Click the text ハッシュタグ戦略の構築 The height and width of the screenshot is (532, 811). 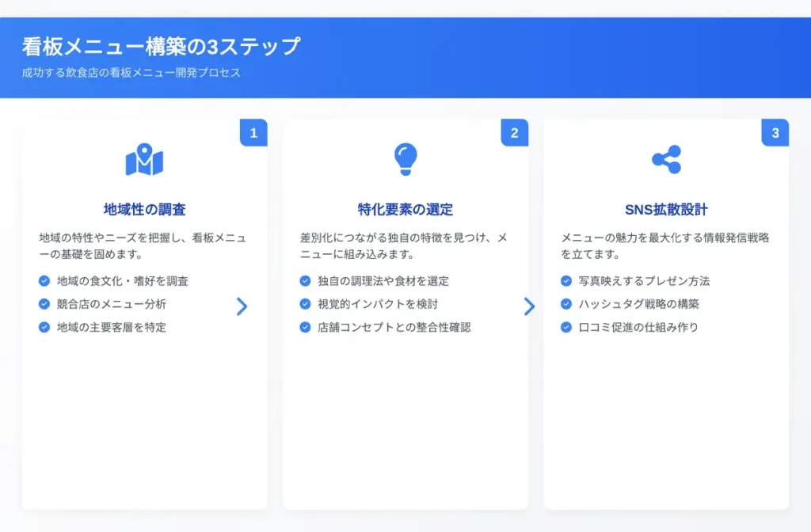click(639, 304)
